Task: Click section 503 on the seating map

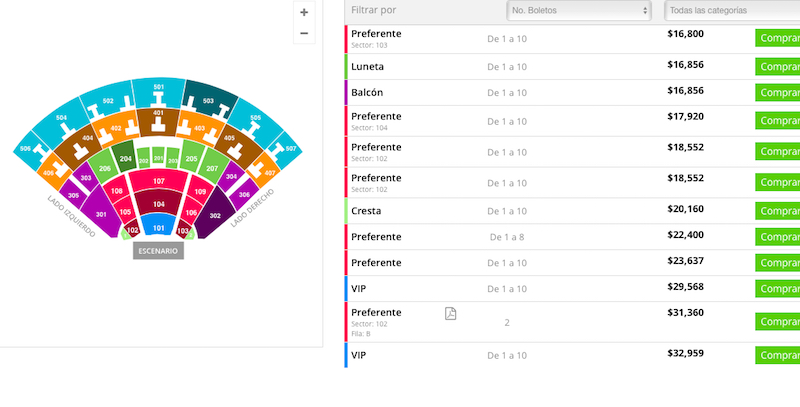Action: click(x=208, y=101)
